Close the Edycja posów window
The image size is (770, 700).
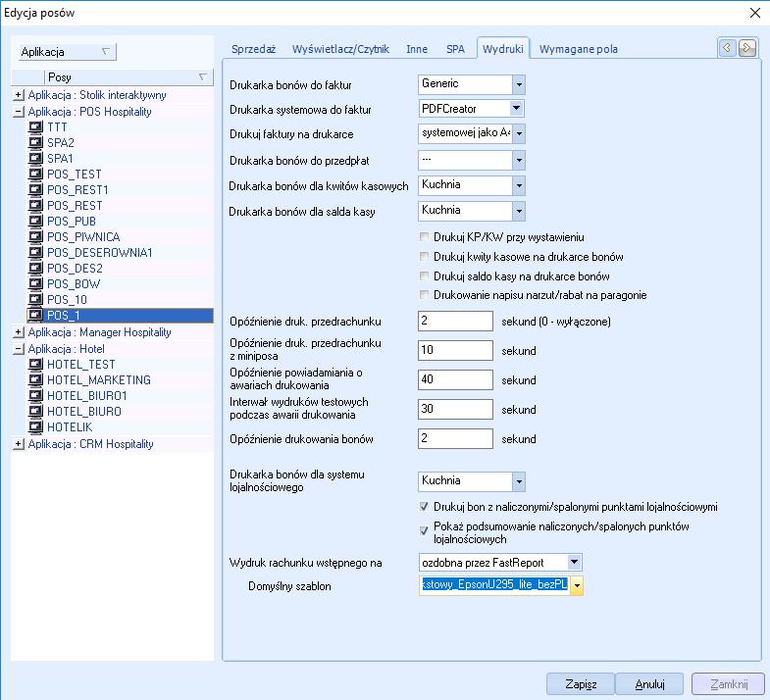point(755,13)
